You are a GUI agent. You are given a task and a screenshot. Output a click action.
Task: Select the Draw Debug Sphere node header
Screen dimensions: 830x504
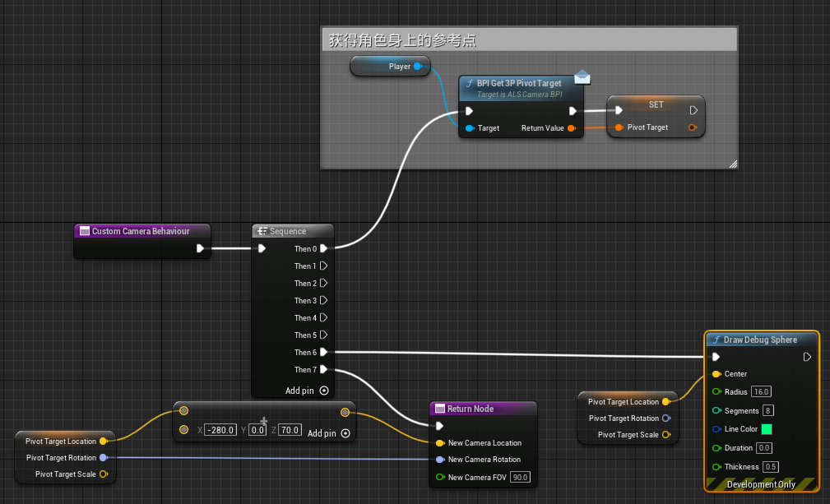coord(760,340)
